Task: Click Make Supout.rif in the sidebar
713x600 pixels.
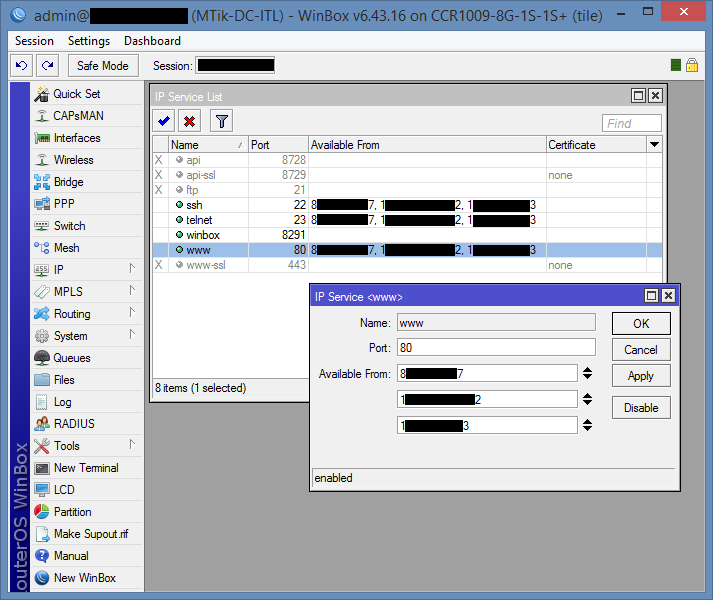Action: pyautogui.click(x=86, y=534)
